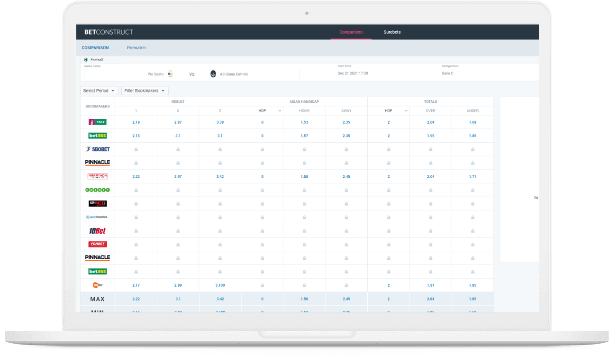Image resolution: width=609 pixels, height=364 pixels.
Task: Click the BetConstruct logo in header
Action: 109,32
